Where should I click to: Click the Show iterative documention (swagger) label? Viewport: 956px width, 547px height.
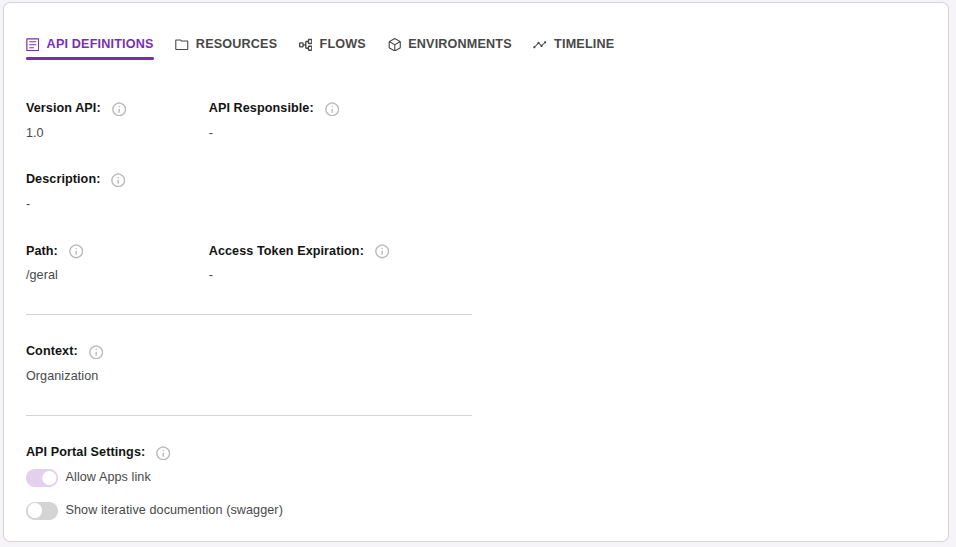[174, 510]
